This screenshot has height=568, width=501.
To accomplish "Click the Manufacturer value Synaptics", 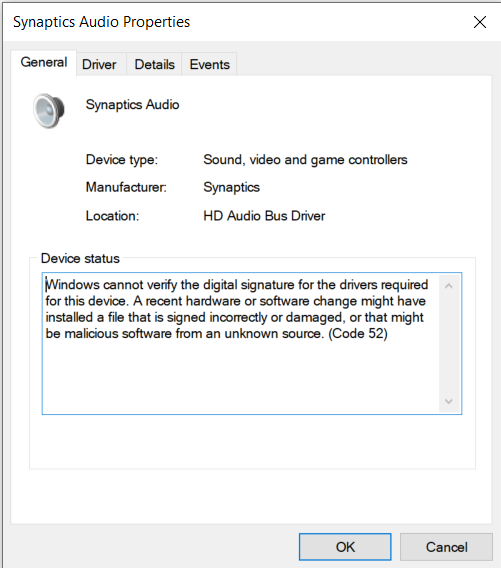I will 231,187.
